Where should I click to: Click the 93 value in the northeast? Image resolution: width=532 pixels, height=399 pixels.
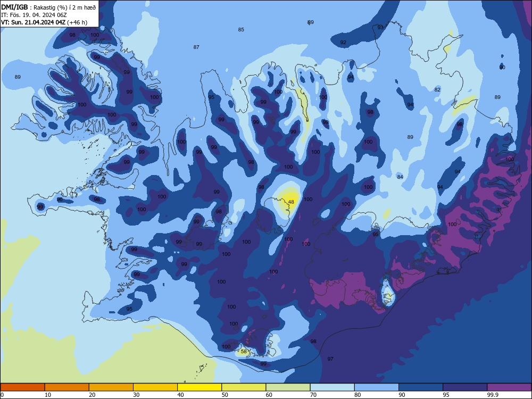coord(381,28)
